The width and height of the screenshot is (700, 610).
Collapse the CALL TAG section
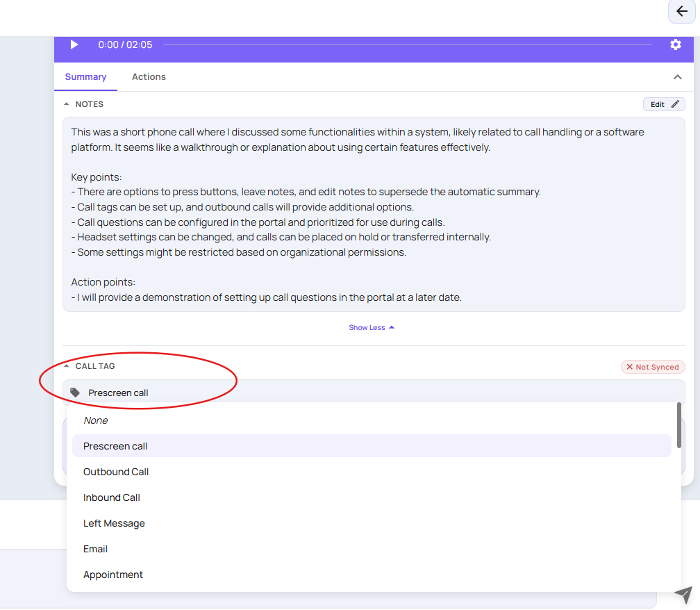pos(67,366)
